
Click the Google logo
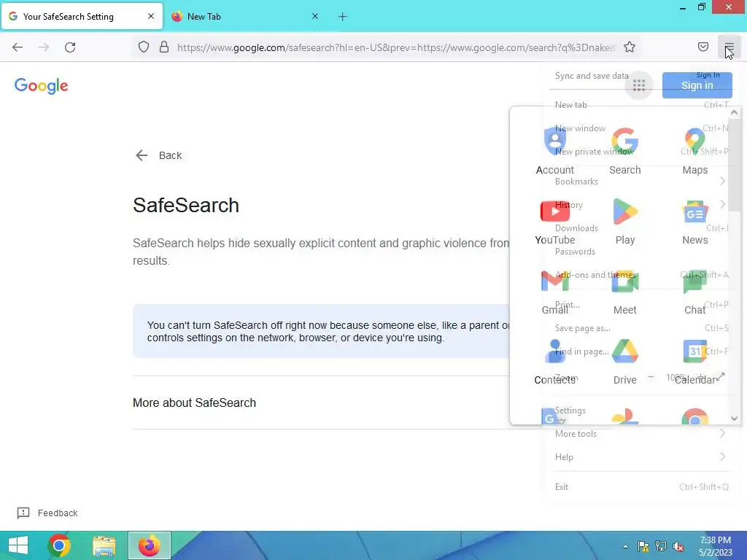[x=42, y=86]
